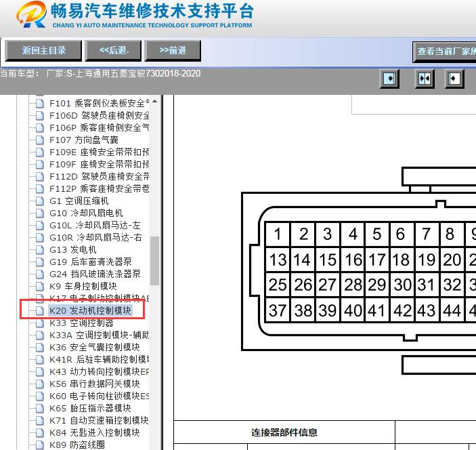Open the 查看当前厂家 button

tap(444, 52)
